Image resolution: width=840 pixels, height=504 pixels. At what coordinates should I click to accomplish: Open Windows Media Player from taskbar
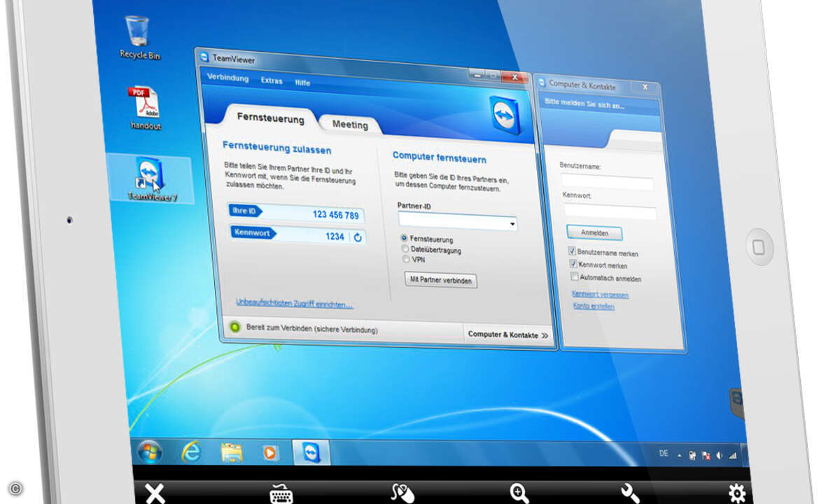pos(270,454)
